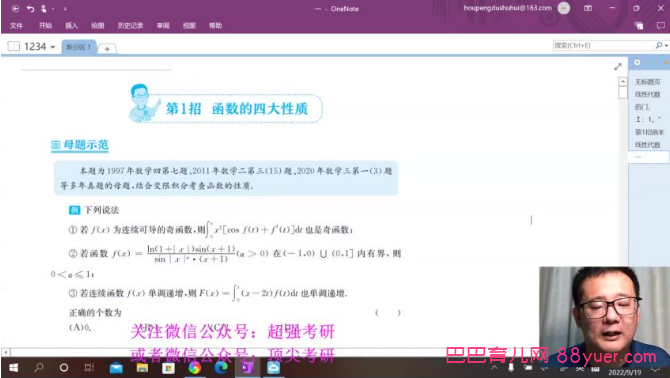
Task: Click the Add Page plus icon
Action: (637, 62)
